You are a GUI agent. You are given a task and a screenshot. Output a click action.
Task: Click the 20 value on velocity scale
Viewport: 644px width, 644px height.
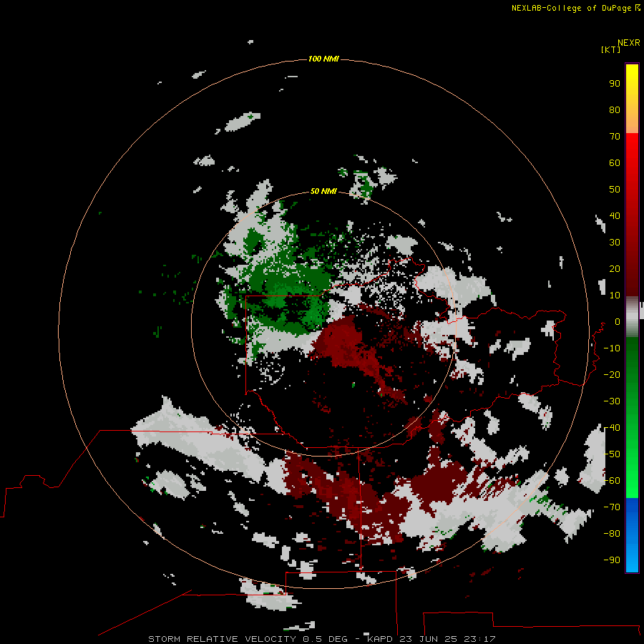click(615, 268)
